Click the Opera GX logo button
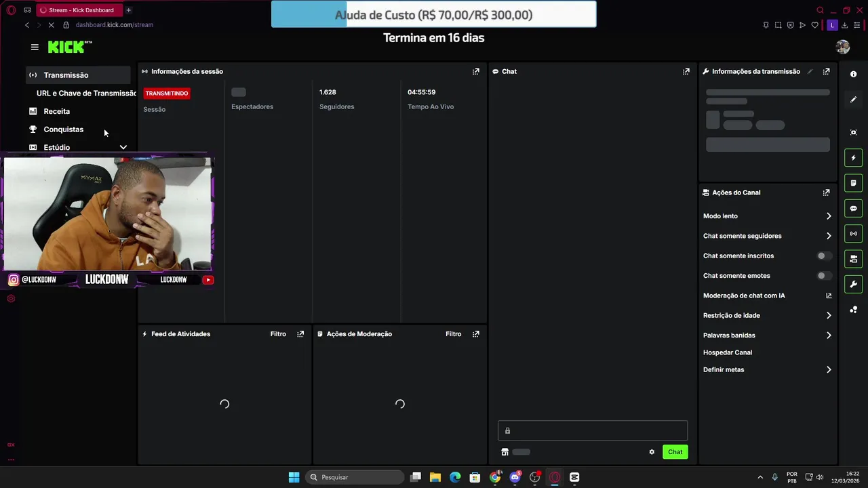Image resolution: width=868 pixels, height=488 pixels. click(x=11, y=10)
